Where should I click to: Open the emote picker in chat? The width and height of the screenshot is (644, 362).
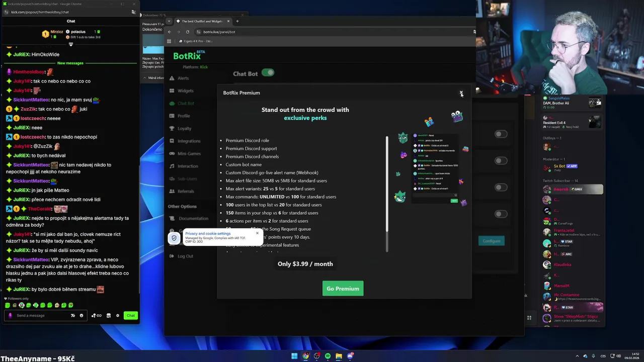pyautogui.click(x=82, y=315)
